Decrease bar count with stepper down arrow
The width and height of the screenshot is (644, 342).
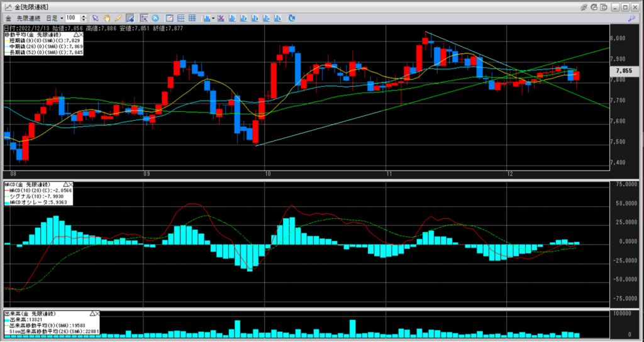(84, 20)
